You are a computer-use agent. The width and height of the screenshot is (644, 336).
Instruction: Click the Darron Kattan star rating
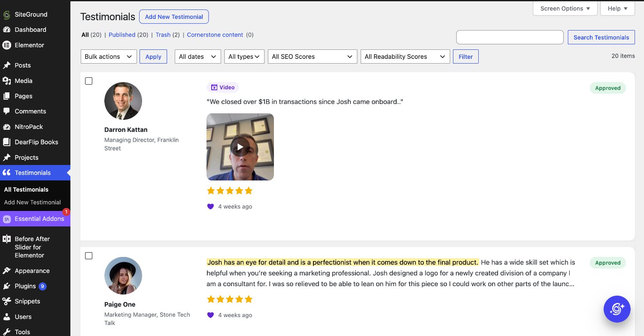(x=230, y=191)
